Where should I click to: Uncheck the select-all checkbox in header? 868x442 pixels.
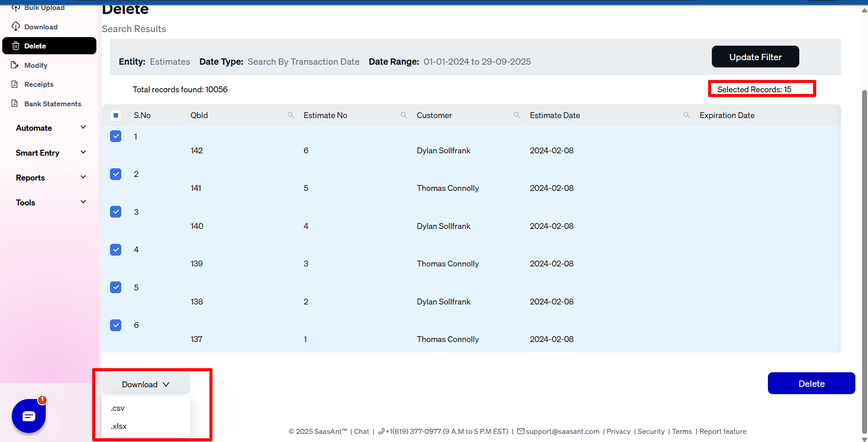click(x=116, y=115)
